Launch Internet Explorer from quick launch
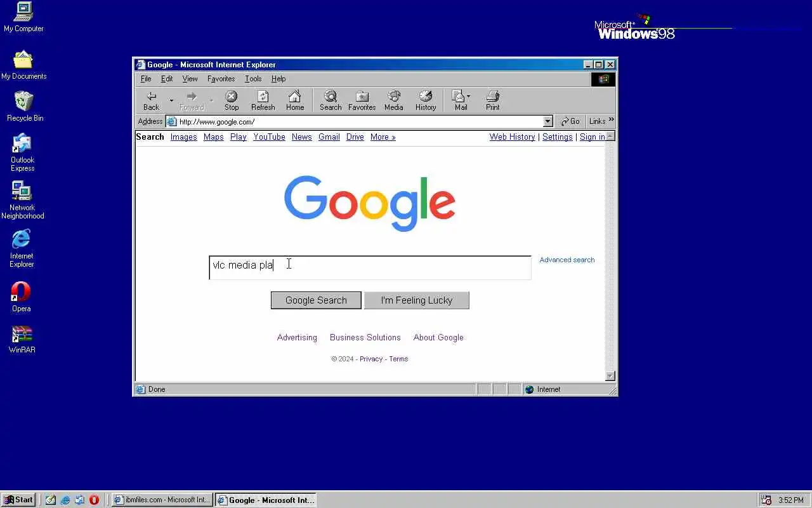 [65, 500]
